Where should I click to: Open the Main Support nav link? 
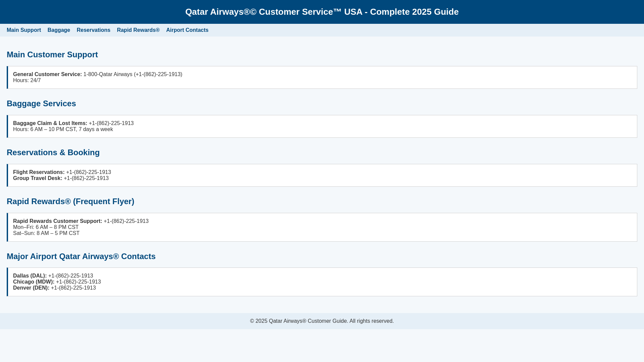click(x=24, y=30)
